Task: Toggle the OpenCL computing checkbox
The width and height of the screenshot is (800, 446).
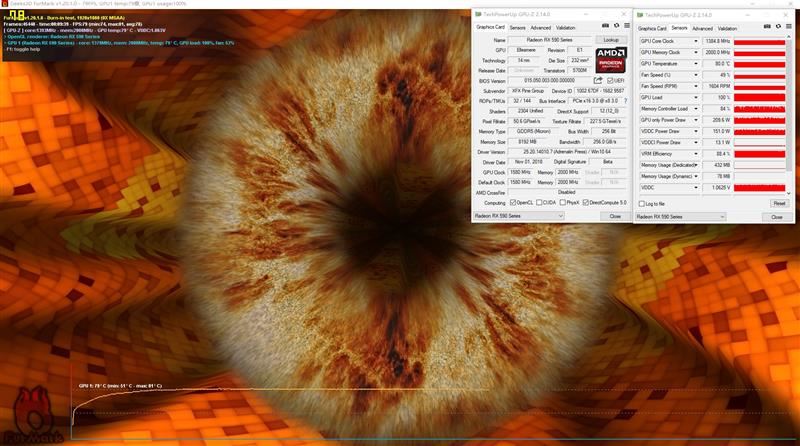Action: point(513,203)
